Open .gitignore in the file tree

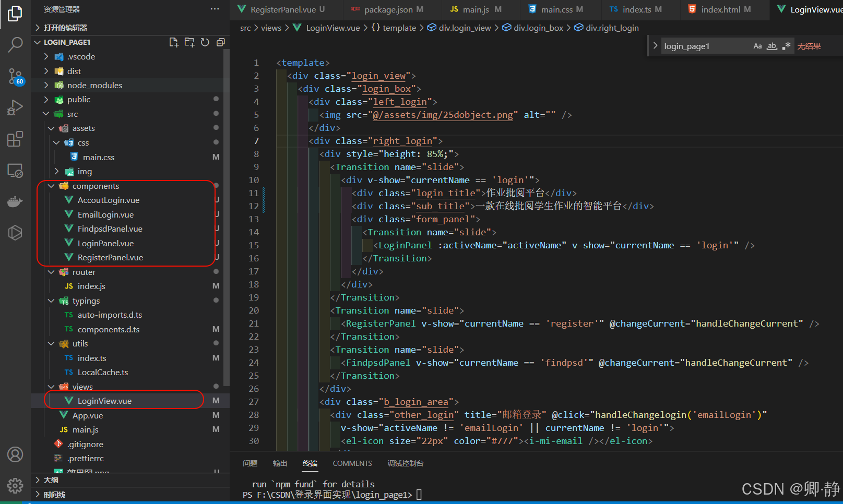(x=85, y=444)
